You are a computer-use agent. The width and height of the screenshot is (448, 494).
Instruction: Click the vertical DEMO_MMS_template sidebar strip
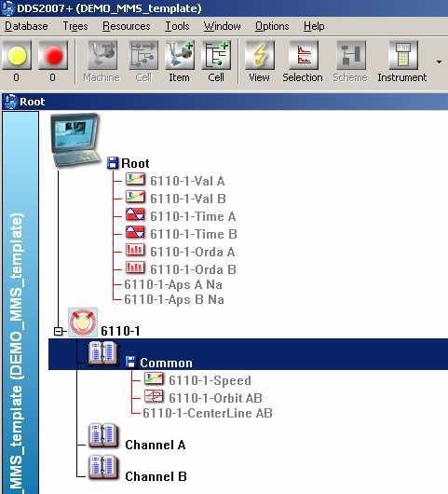[20, 302]
